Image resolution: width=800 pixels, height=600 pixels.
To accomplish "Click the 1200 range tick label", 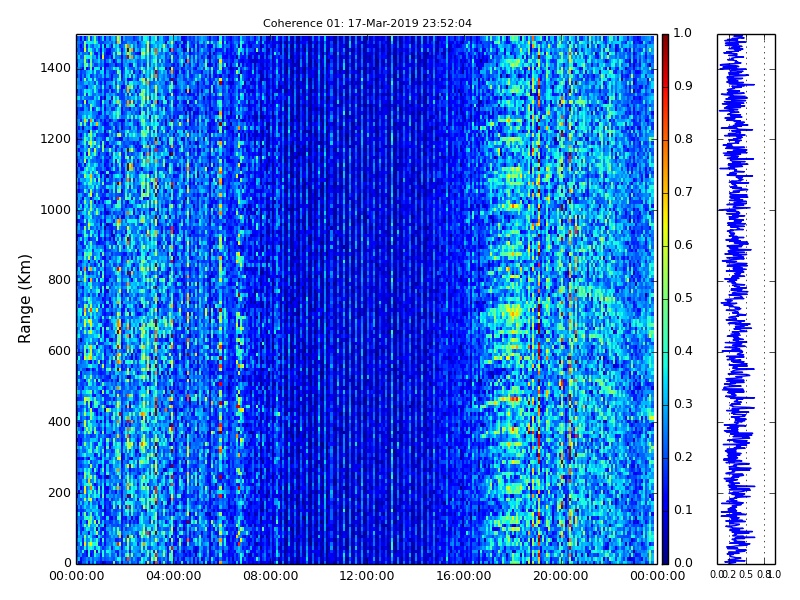I will click(56, 139).
